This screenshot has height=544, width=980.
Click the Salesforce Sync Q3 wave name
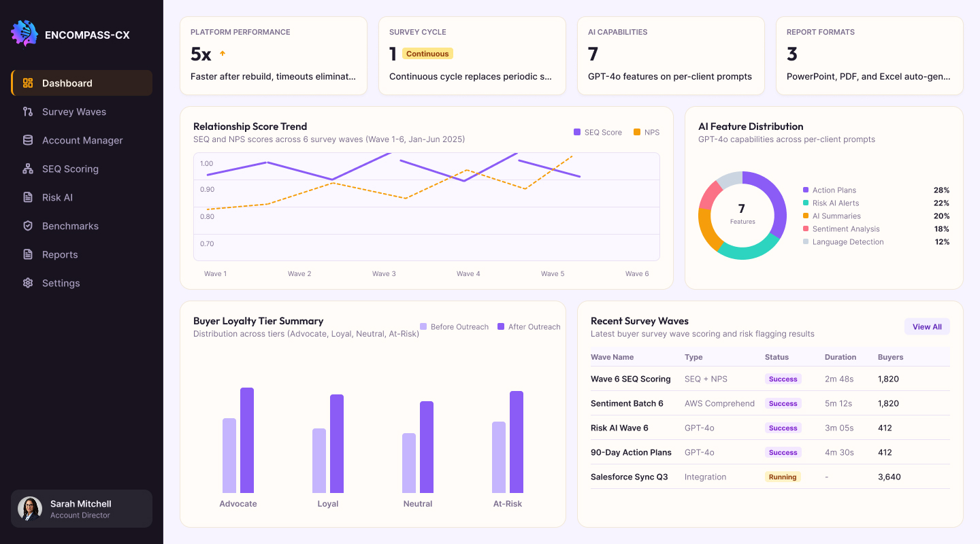click(x=629, y=477)
